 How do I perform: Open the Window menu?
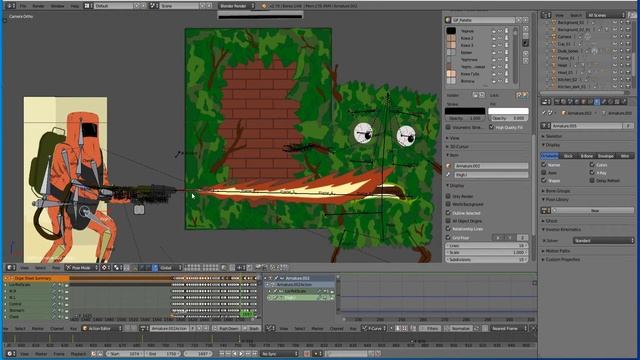[58, 6]
